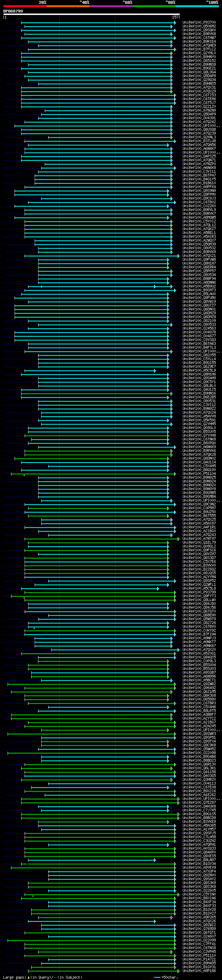Image resolution: width=222 pixels, height=980 pixels.
Task: Open hit UniRef100_Q506M2
Action: 199,26
